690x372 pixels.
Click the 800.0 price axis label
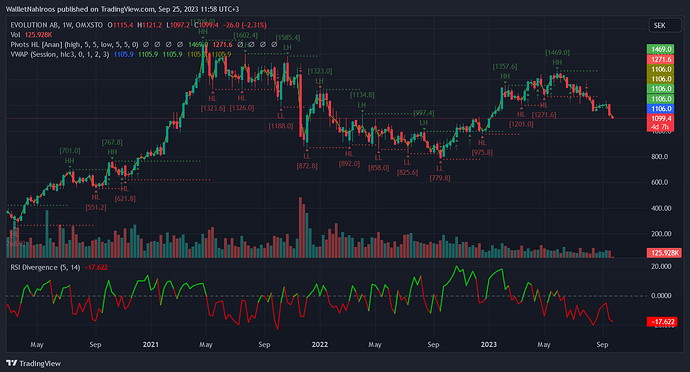pyautogui.click(x=660, y=157)
